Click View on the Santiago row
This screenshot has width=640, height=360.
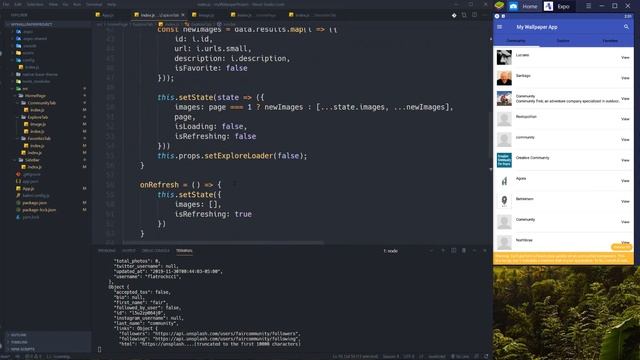click(x=625, y=78)
